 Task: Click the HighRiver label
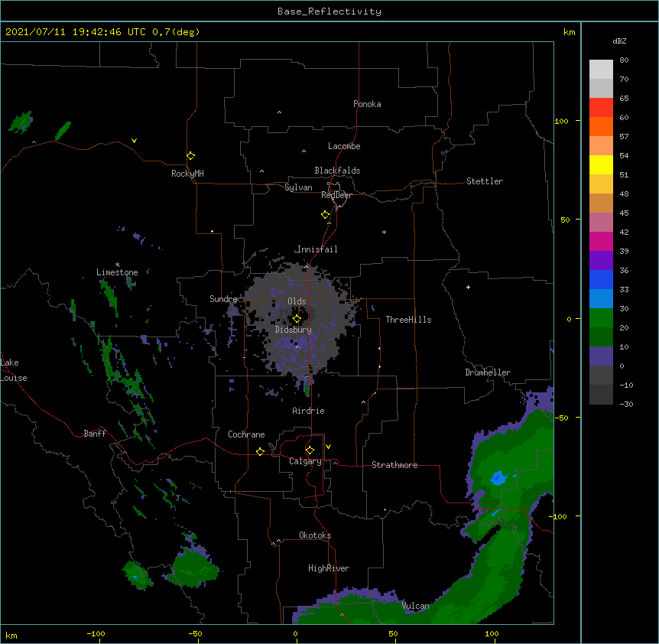point(329,568)
